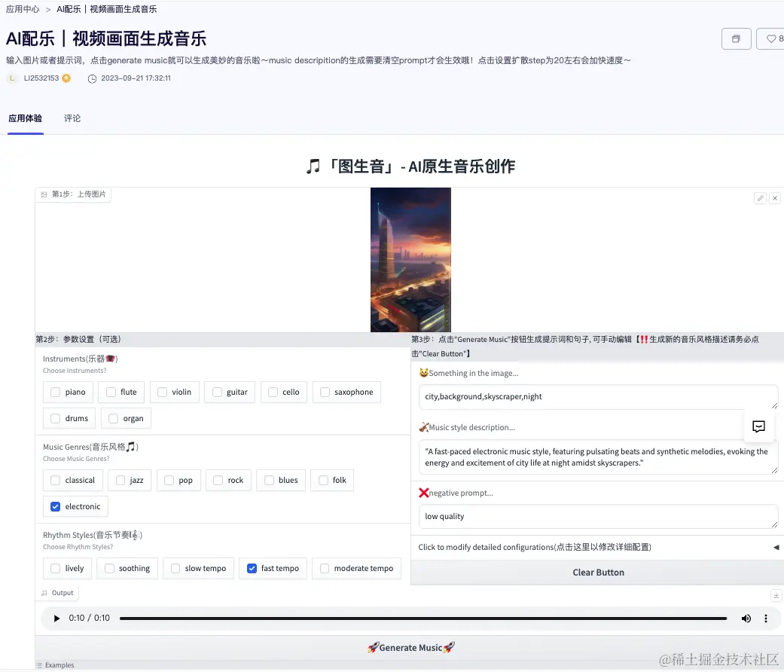Download output with the download icon
This screenshot has width=784, height=672.
(x=776, y=595)
